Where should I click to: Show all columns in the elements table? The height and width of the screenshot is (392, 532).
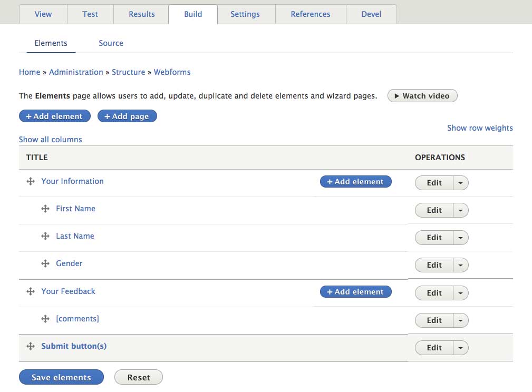point(50,139)
